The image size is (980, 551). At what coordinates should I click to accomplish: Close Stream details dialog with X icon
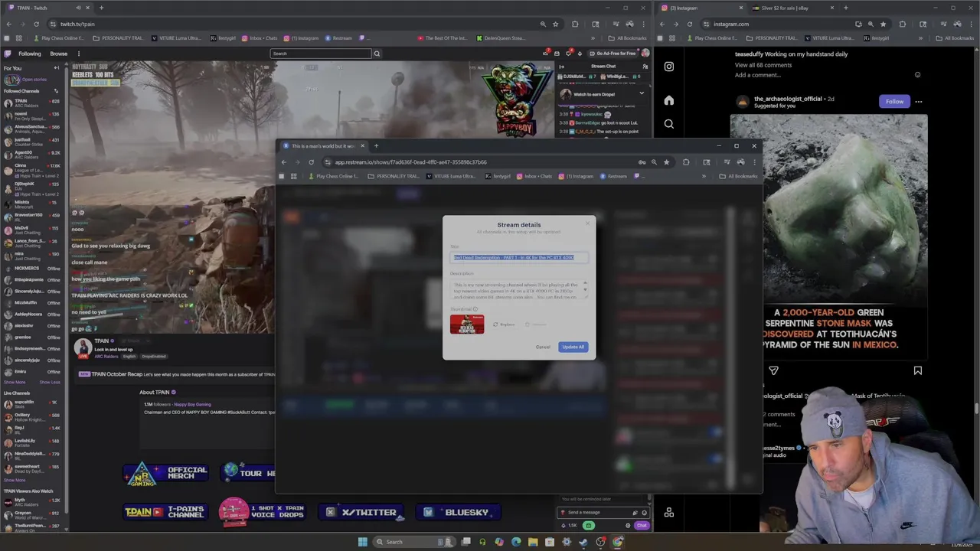(588, 223)
